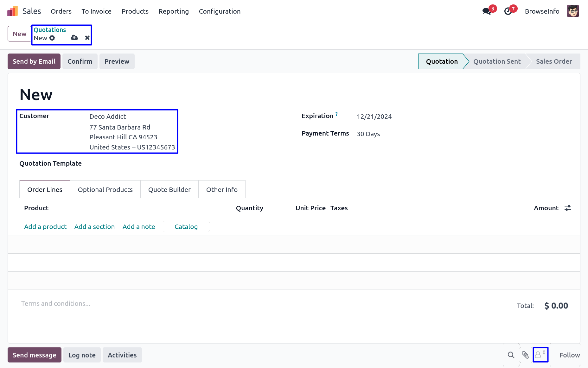Save record manually with cloud upload icon

click(74, 38)
